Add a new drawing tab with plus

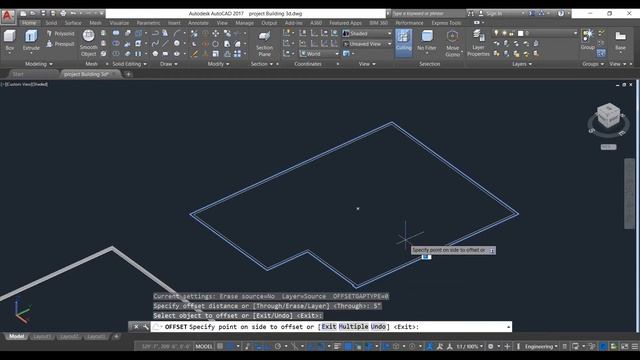coord(128,74)
